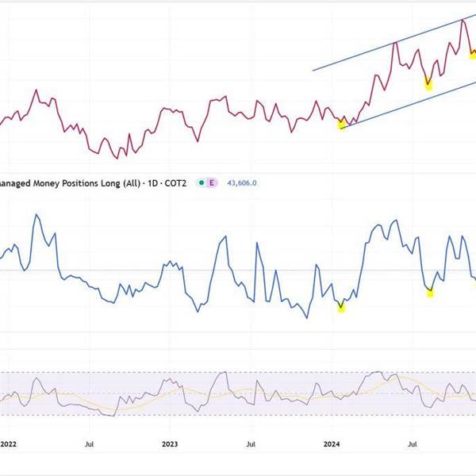The image size is (476, 476).
Task: Click the 2023 label on time axis
Action: point(170,444)
